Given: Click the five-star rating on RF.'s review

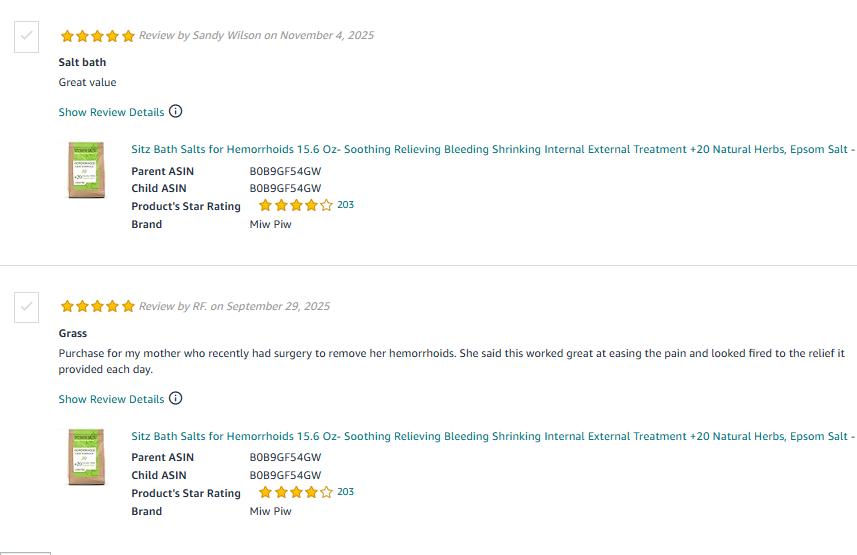Looking at the screenshot, I should 97,307.
